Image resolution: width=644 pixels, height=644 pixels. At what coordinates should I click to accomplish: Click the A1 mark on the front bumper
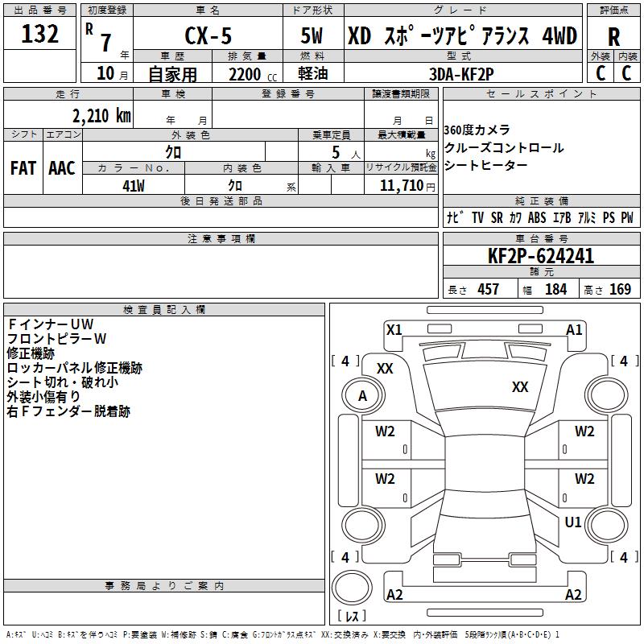[x=574, y=330]
